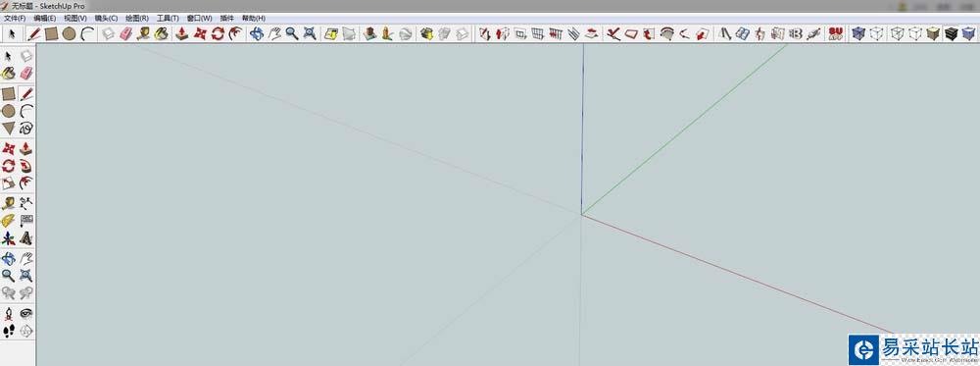Select the Section Plane tool
Screen dimensions: 980x366
point(26,331)
